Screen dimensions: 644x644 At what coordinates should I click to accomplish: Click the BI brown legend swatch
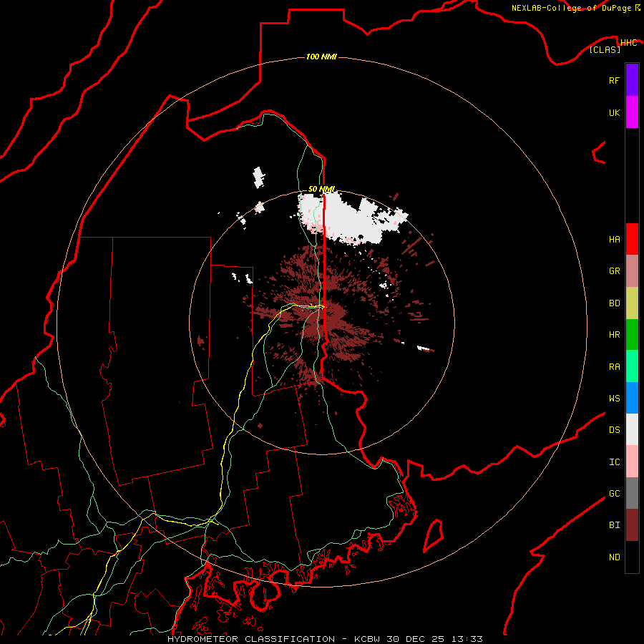coord(632,525)
